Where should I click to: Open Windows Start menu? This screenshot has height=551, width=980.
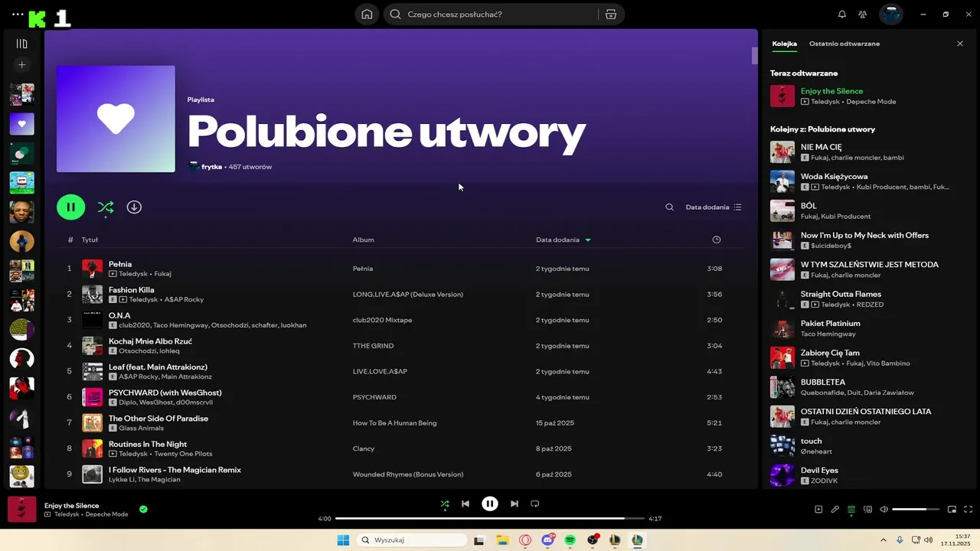(x=343, y=540)
